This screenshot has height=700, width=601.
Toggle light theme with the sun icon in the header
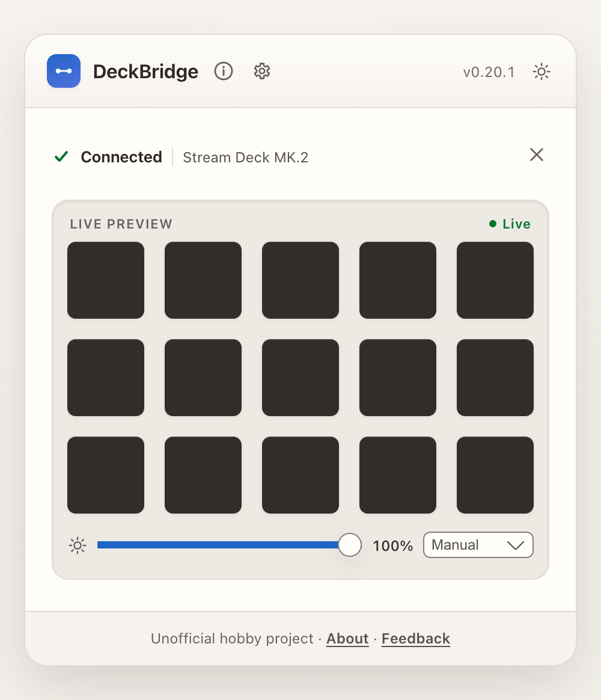click(x=542, y=72)
